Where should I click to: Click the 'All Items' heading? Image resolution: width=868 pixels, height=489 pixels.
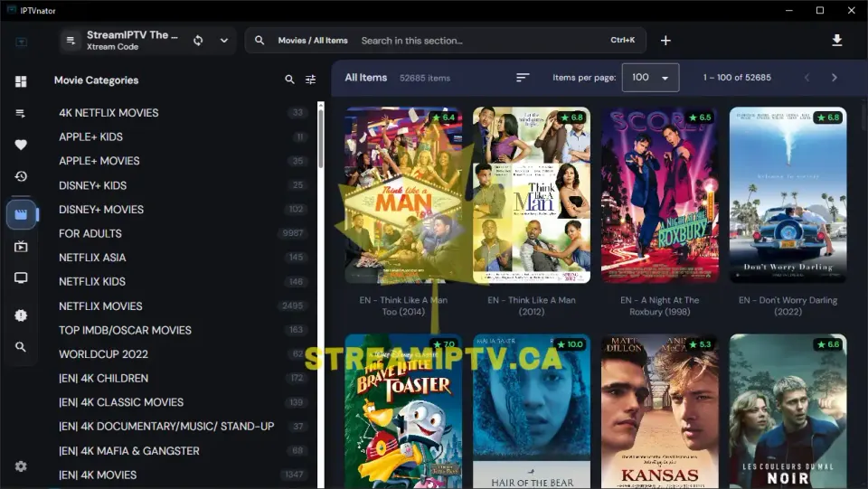point(366,78)
